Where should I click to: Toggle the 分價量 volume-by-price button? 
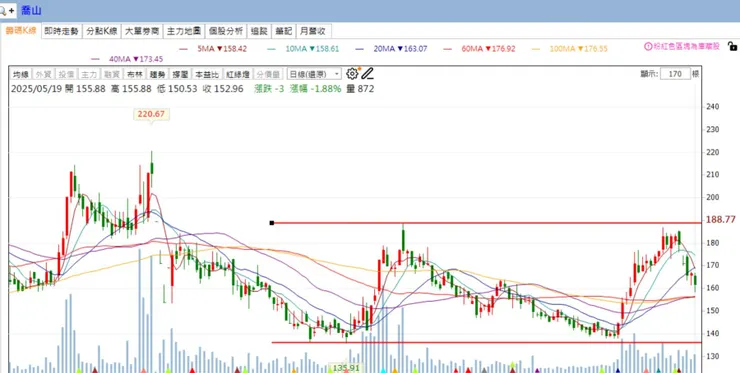pos(268,74)
